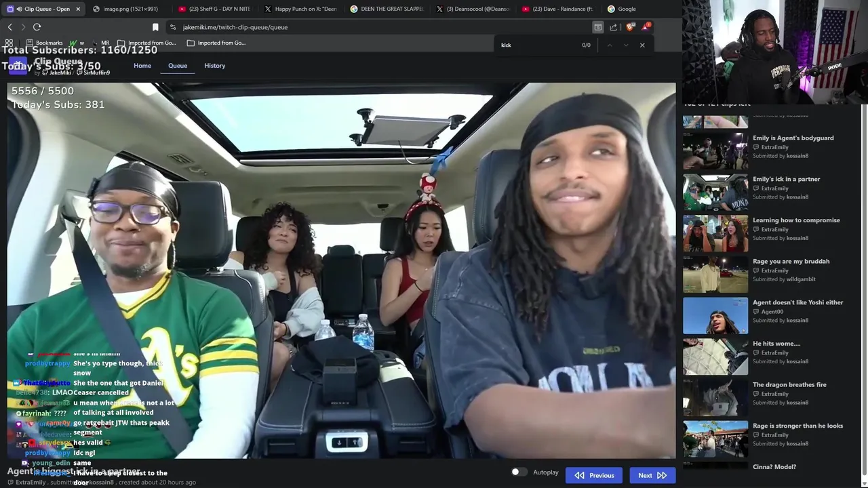Click the address bar URL jakemiki.me
The width and height of the screenshot is (868, 488).
tap(235, 27)
